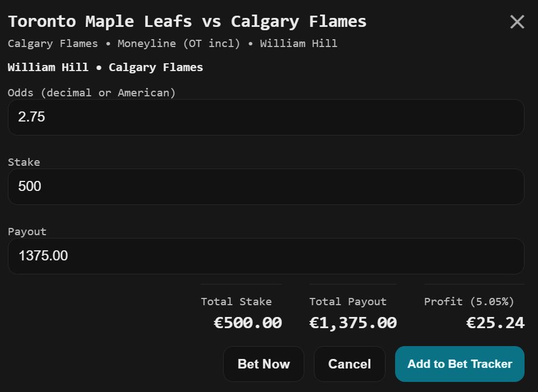The height and width of the screenshot is (392, 538).
Task: Click the Total Payout label
Action: pos(347,302)
